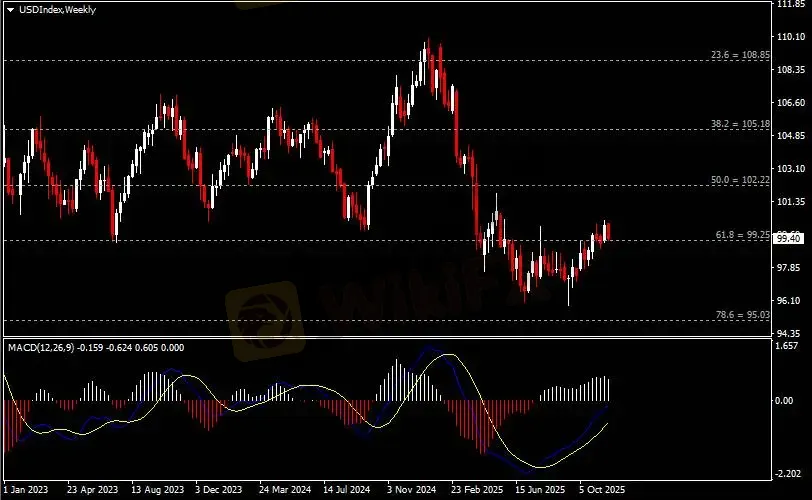
Task: Click the 1 Jan 2023 date label
Action: [x=25, y=489]
